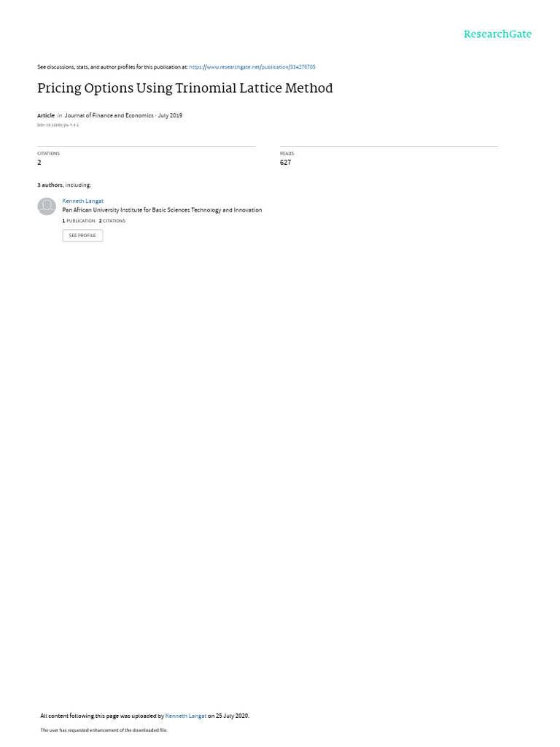560x747 pixels.
Task: Click the enhancement of downloaded file notice
Action: click(104, 729)
